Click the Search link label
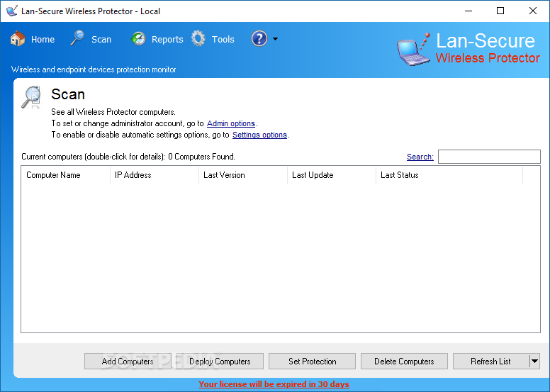The width and height of the screenshot is (550, 392). 420,157
